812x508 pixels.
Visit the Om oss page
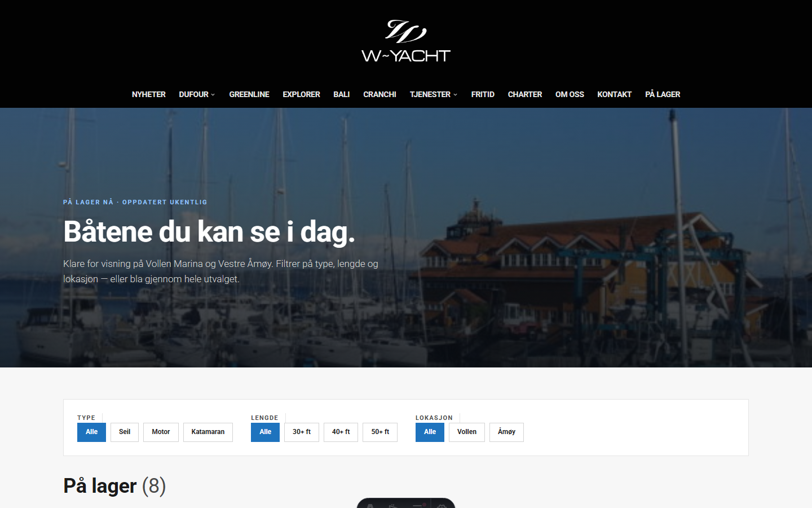(x=570, y=94)
